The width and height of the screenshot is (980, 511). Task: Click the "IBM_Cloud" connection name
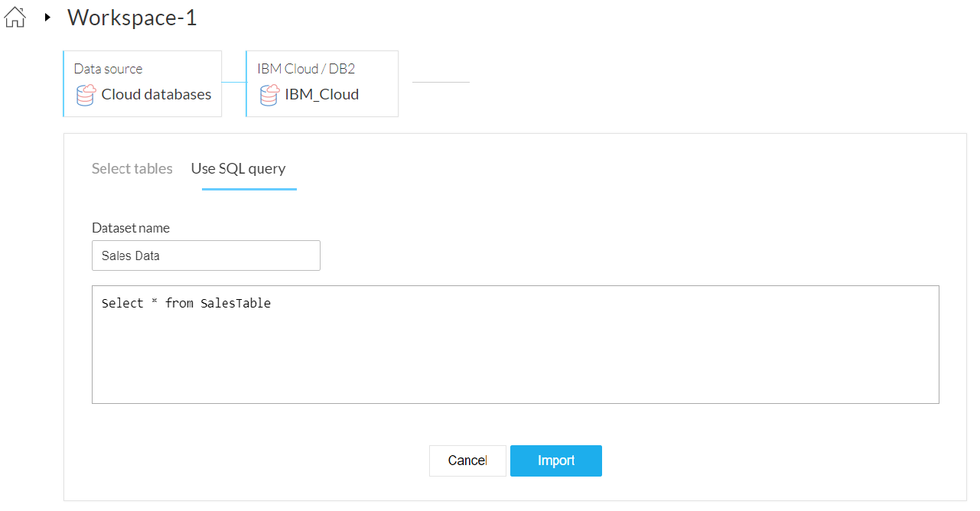pyautogui.click(x=321, y=95)
